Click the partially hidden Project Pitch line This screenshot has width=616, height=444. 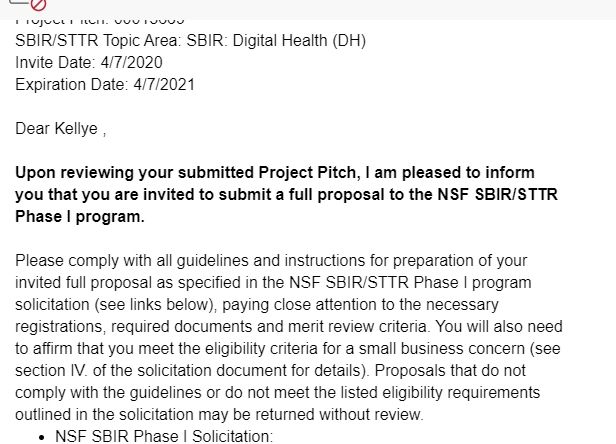tap(100, 21)
